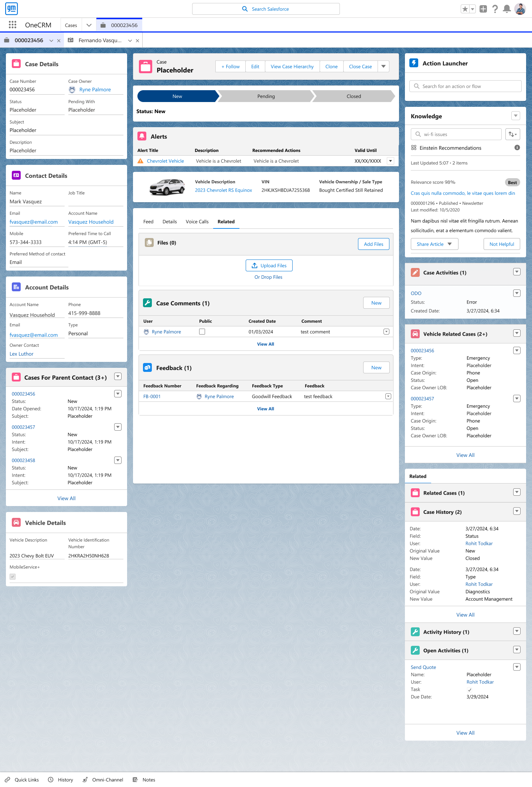Viewport: 532px width, 787px height.
Task: Click the GM logo
Action: pos(11,9)
